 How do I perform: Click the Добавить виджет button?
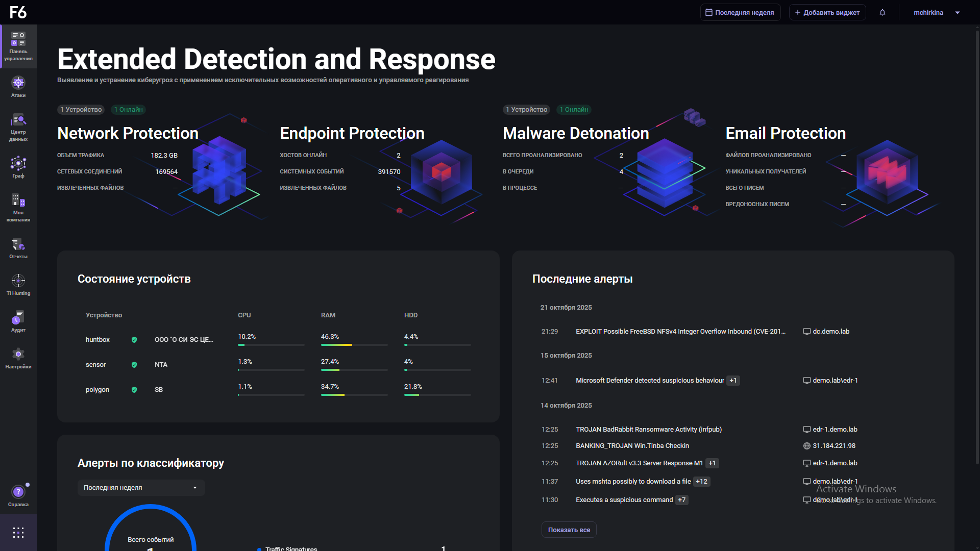pyautogui.click(x=827, y=12)
